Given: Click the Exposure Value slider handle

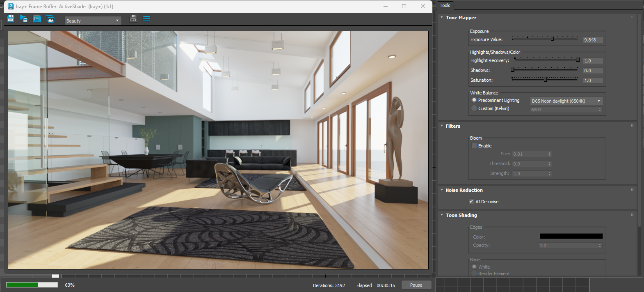Looking at the screenshot, I should click(x=553, y=39).
